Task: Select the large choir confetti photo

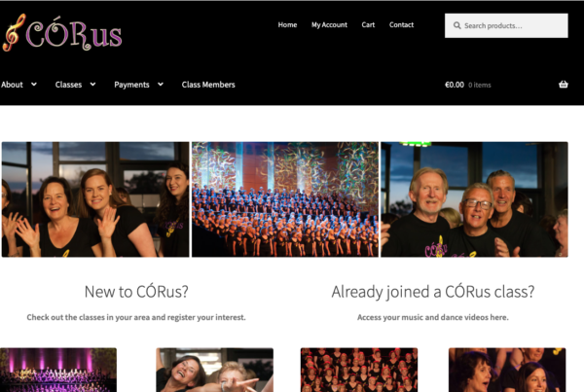Action: point(285,199)
